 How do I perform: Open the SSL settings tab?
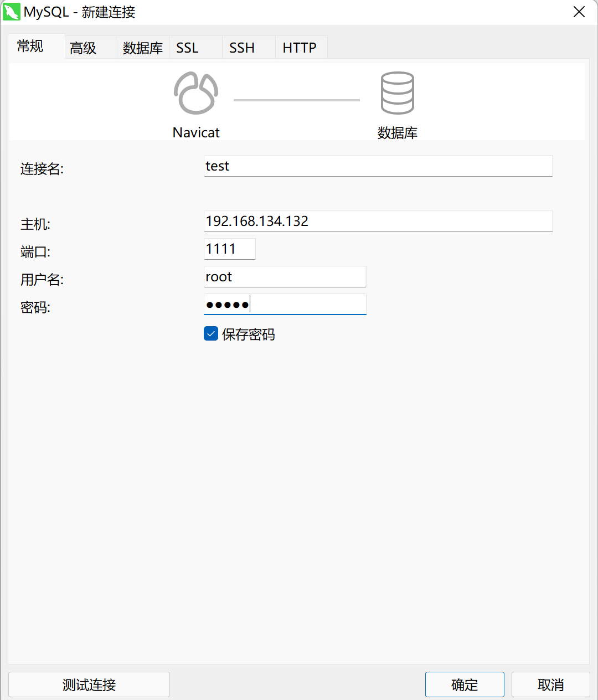(x=187, y=47)
